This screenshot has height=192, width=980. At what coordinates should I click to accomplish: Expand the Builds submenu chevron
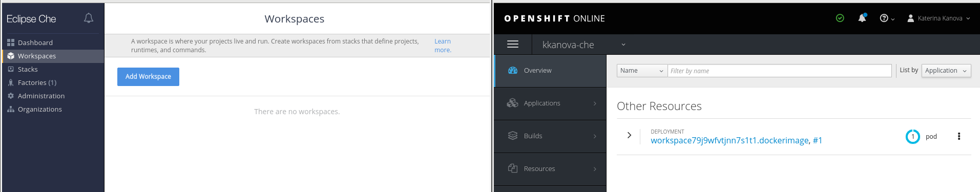coord(595,136)
